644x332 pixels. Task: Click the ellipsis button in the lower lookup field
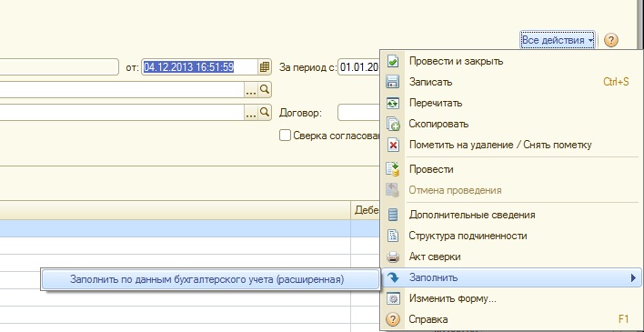pos(250,112)
